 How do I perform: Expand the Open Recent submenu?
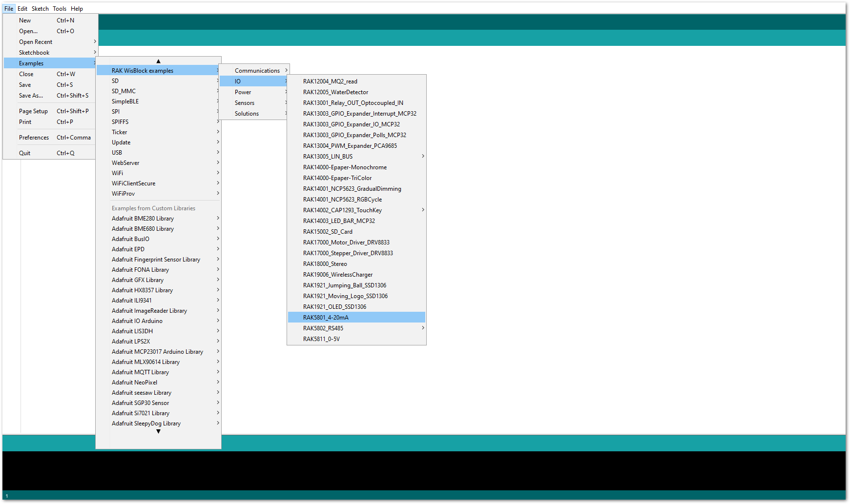point(50,42)
